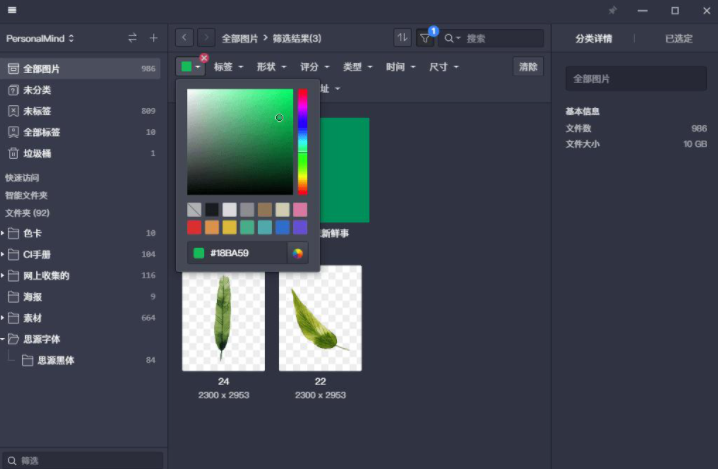
Task: Switch library via the swap arrows icon
Action: tap(132, 38)
